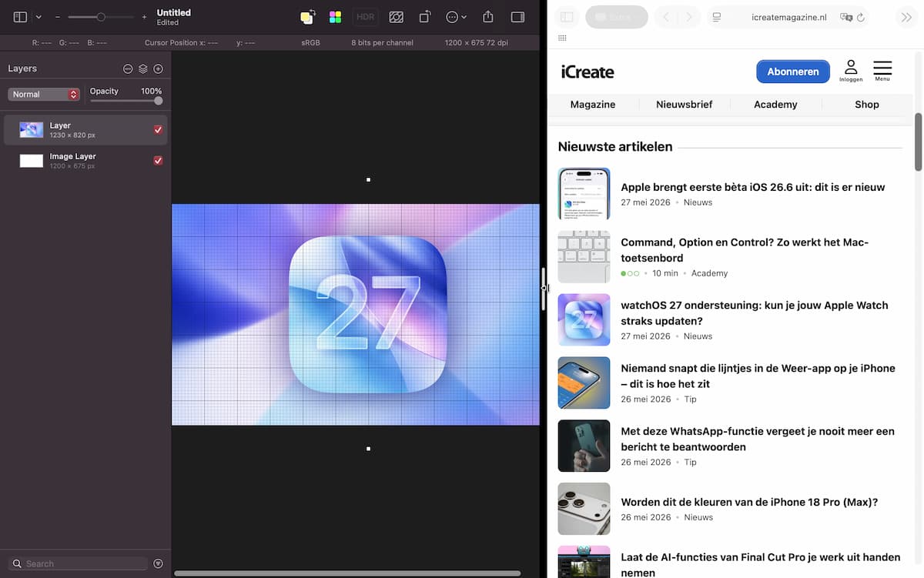Open the Magazine tab
This screenshot has width=924, height=578.
(x=593, y=105)
